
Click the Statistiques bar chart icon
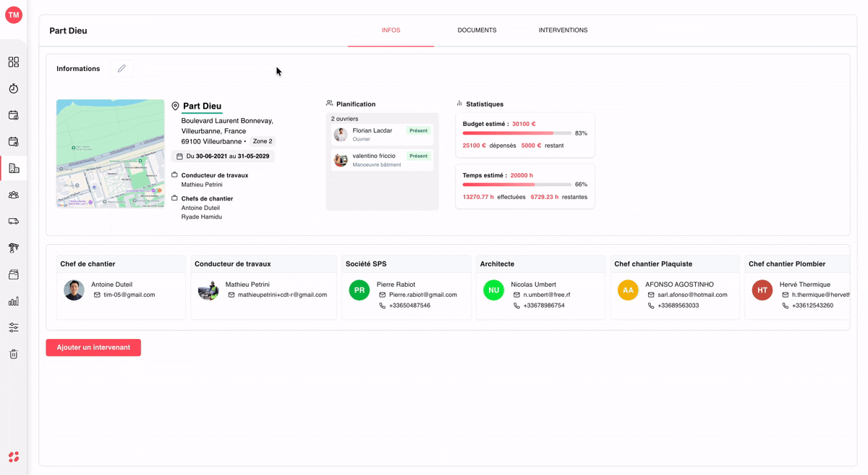pos(459,104)
